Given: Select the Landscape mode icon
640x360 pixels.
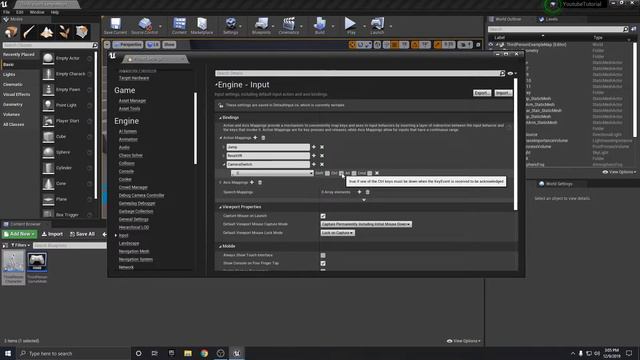Looking at the screenshot, I should pyautogui.click(x=47, y=32).
